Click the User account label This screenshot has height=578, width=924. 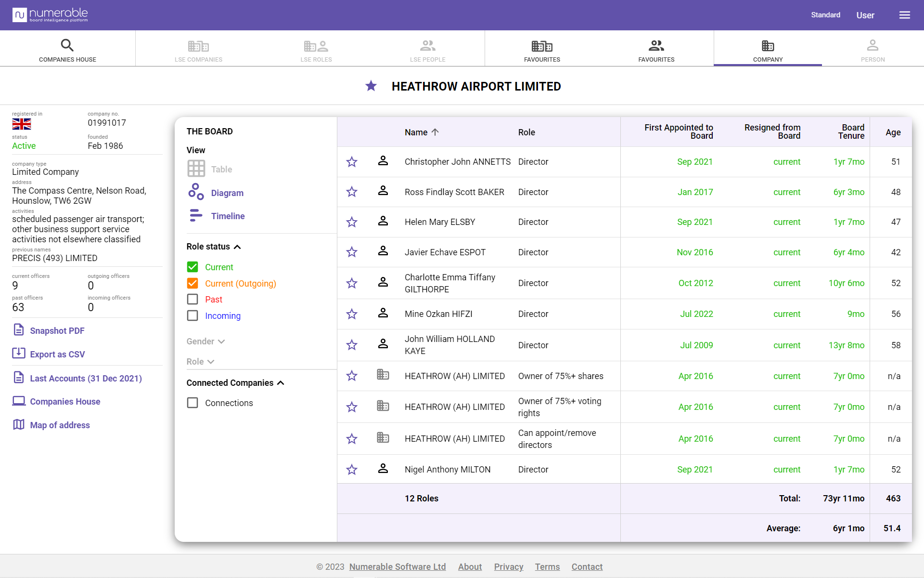click(865, 15)
